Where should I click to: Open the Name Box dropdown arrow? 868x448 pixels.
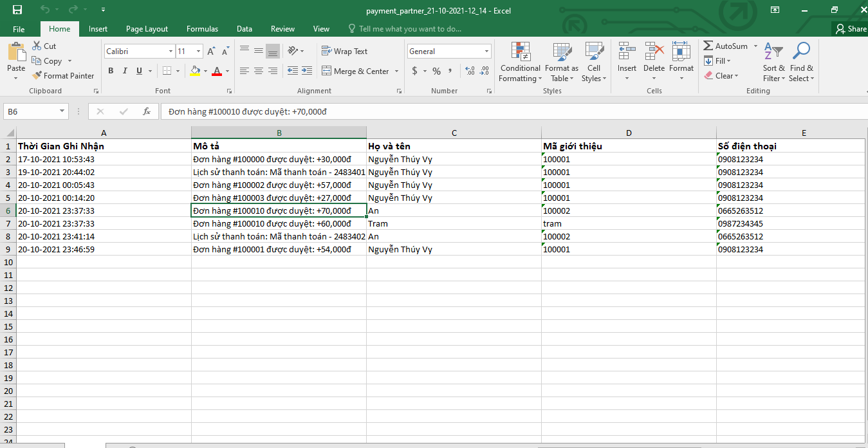pyautogui.click(x=62, y=111)
